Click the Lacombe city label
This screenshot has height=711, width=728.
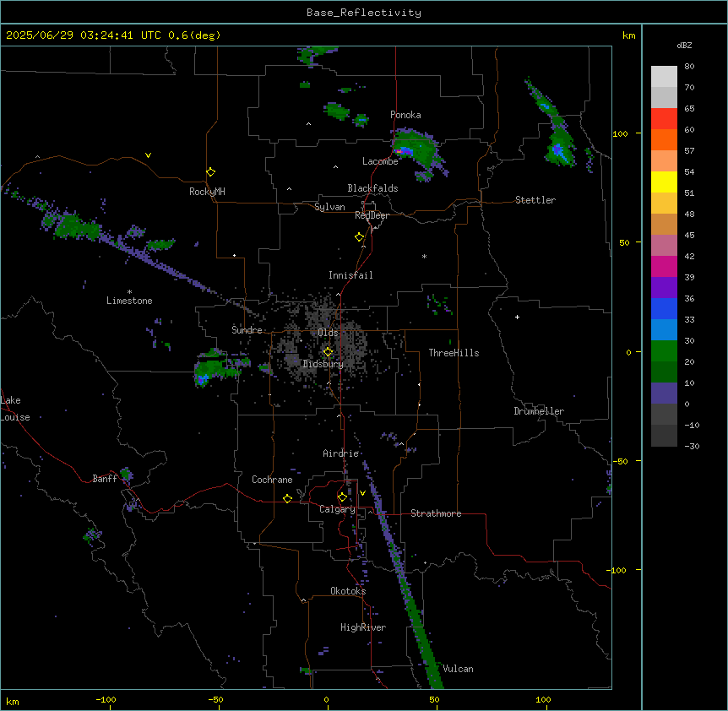(380, 161)
